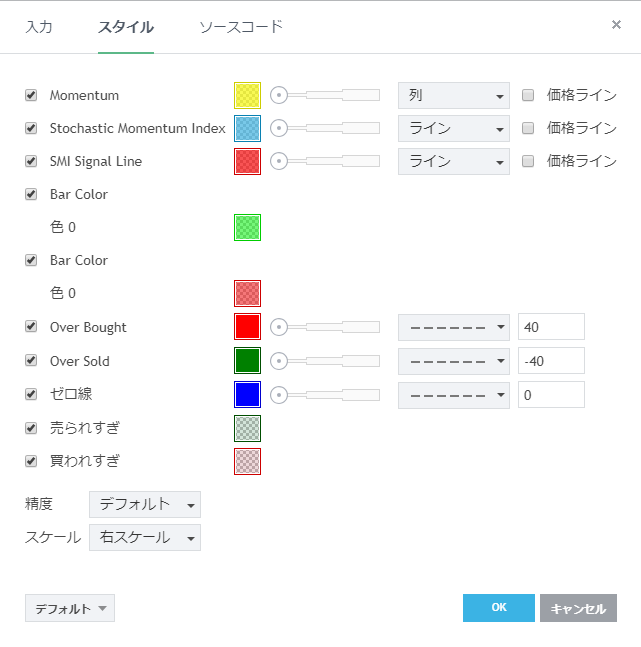
Task: Open Stochastic Momentum Index blue color swatch
Action: pyautogui.click(x=247, y=129)
